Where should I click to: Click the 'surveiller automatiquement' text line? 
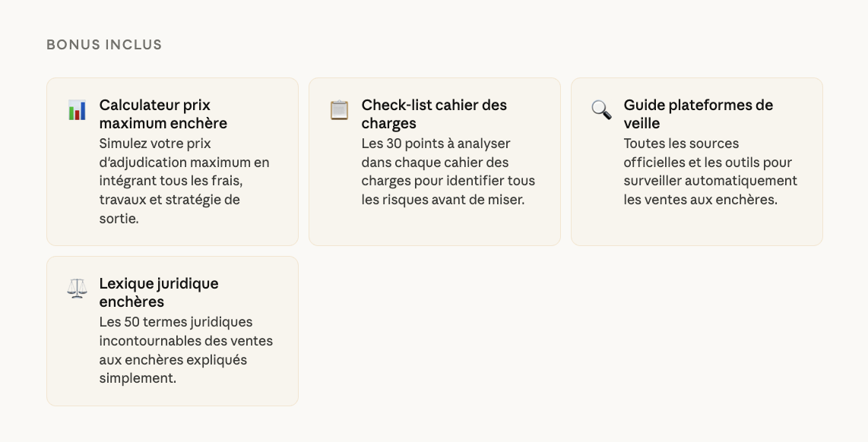coord(710,182)
